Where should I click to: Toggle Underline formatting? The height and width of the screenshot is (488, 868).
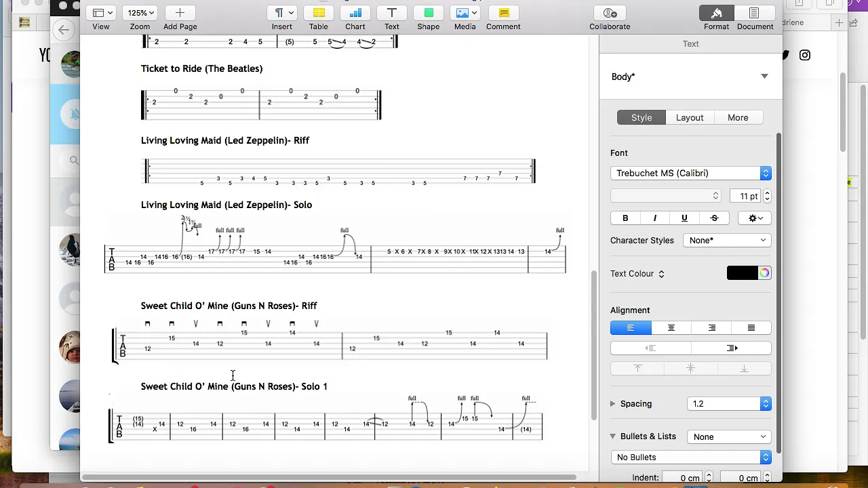click(x=684, y=218)
